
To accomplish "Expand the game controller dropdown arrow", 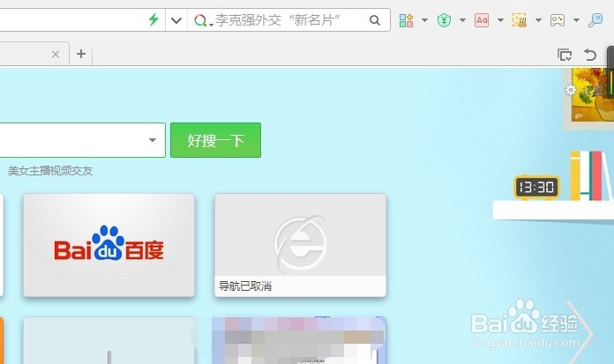I will click(576, 20).
